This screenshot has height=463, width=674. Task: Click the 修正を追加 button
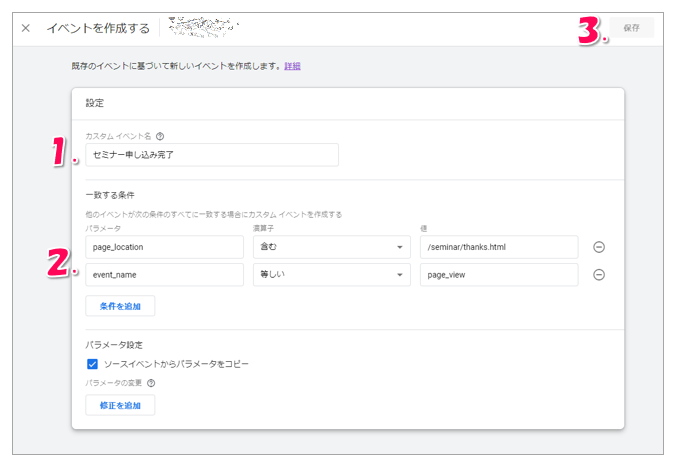pyautogui.click(x=120, y=405)
